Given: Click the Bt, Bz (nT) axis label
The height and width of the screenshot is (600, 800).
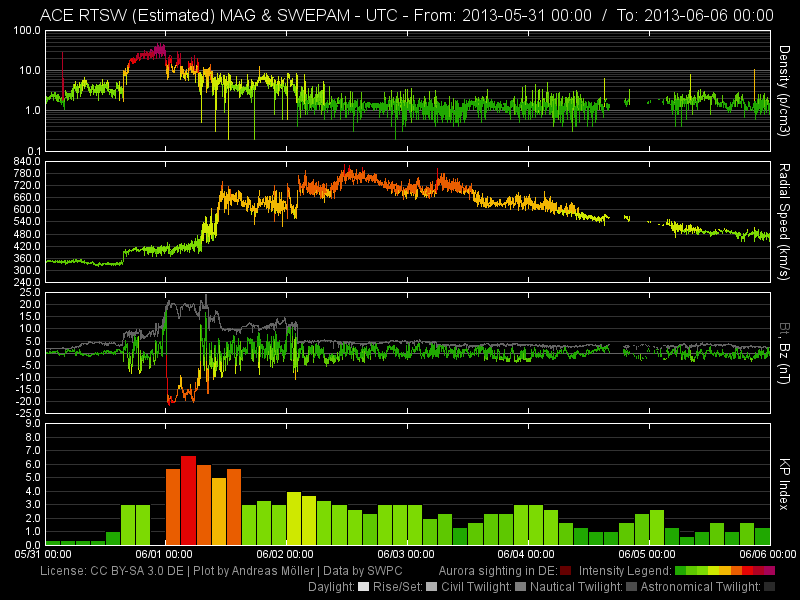Looking at the screenshot, I should point(785,352).
